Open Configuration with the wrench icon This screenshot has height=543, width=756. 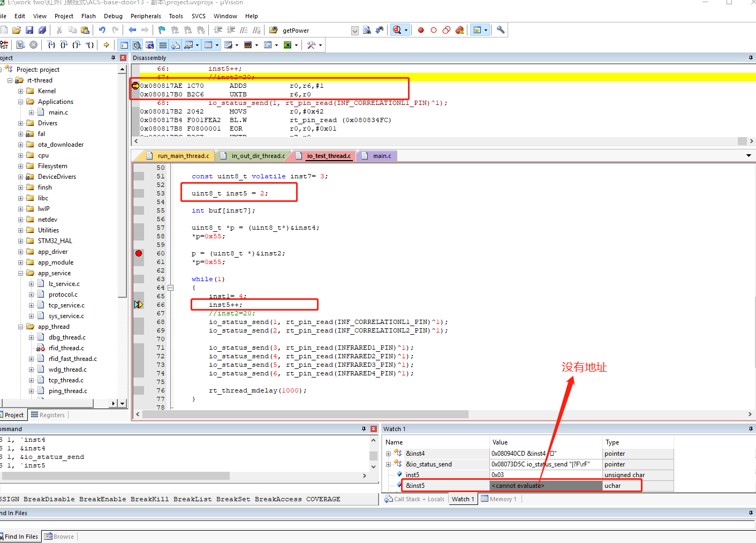click(x=501, y=30)
